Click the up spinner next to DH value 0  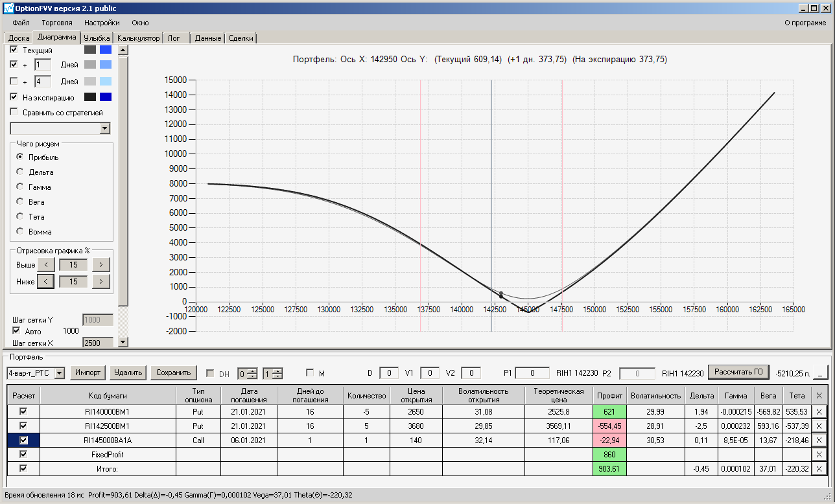coord(253,370)
